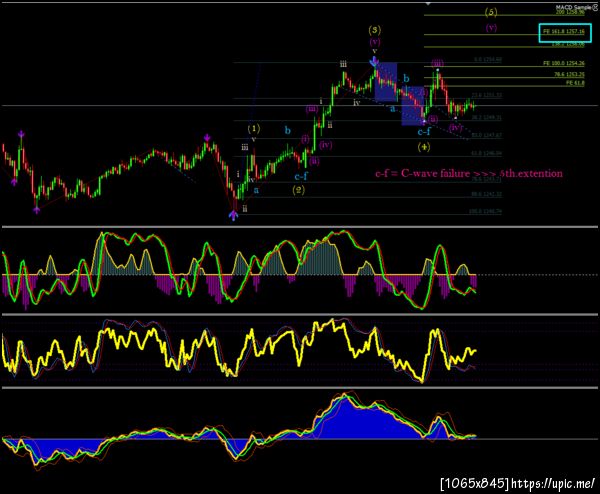Click the 'MACD Sample' label
Image resolution: width=600 pixels, height=494 pixels.
click(x=573, y=7)
